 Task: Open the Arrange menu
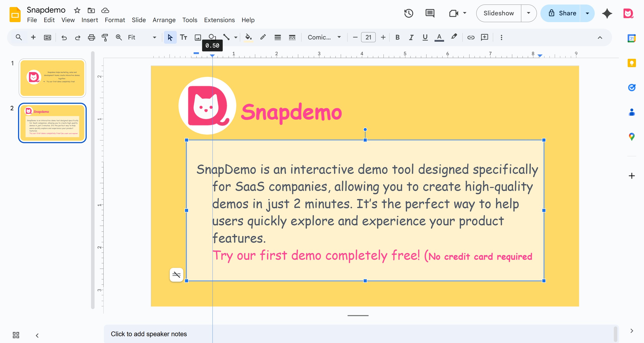(164, 20)
